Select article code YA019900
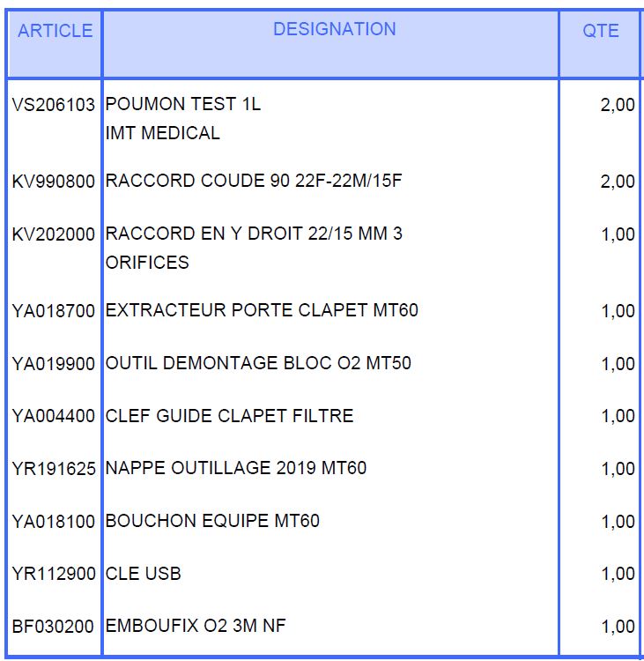This screenshot has width=644, height=661. click(x=54, y=364)
